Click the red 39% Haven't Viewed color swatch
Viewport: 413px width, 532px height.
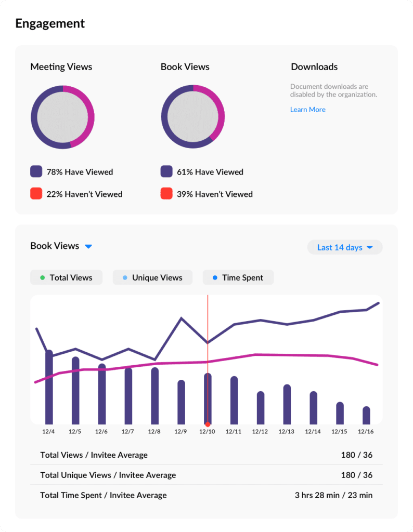coord(166,194)
